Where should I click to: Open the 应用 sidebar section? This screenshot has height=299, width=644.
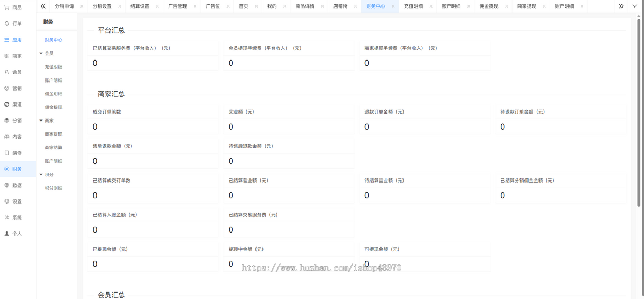(17, 40)
